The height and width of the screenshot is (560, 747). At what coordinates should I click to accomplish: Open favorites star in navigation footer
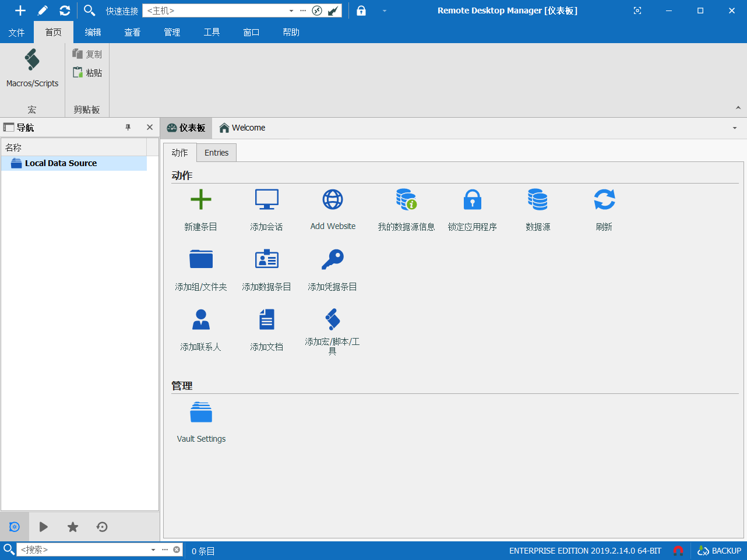point(73,527)
